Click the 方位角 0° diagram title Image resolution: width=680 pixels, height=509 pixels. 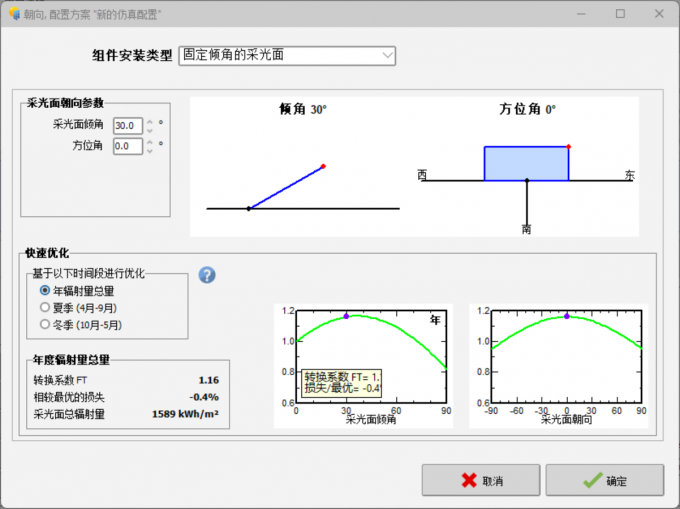527,109
